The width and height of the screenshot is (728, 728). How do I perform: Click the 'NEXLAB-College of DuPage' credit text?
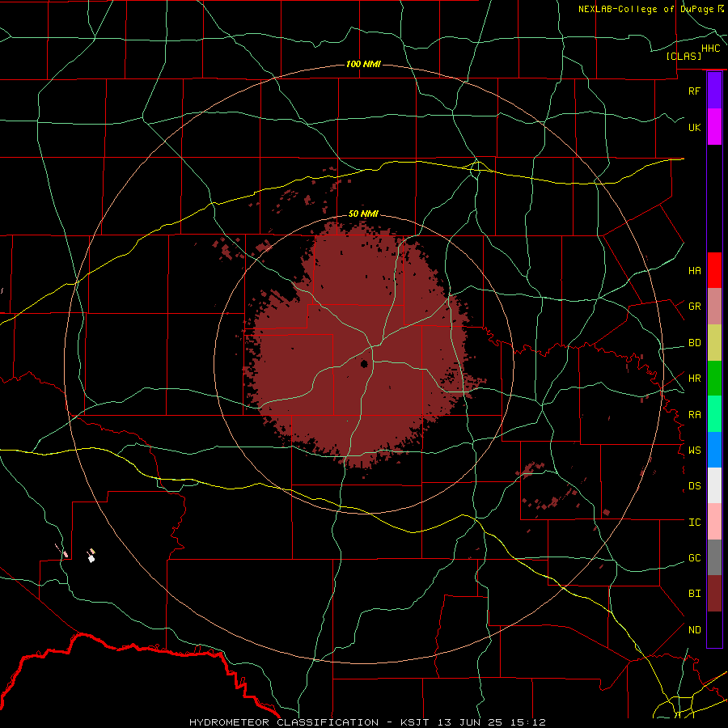645,9
